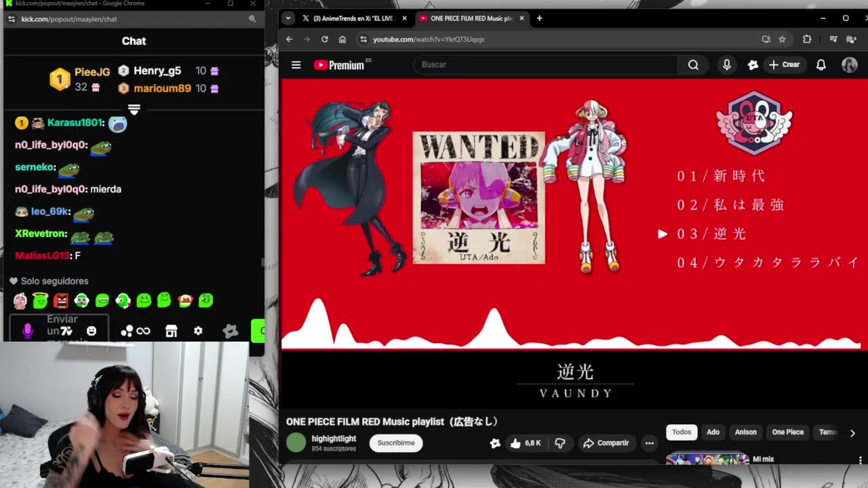868x488 pixels.
Task: Open the highlightlight channel avatar
Action: coord(296,443)
